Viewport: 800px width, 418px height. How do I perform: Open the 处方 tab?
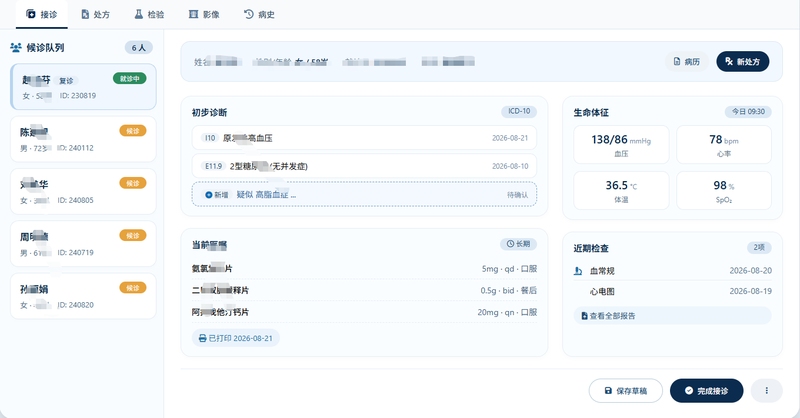[95, 14]
